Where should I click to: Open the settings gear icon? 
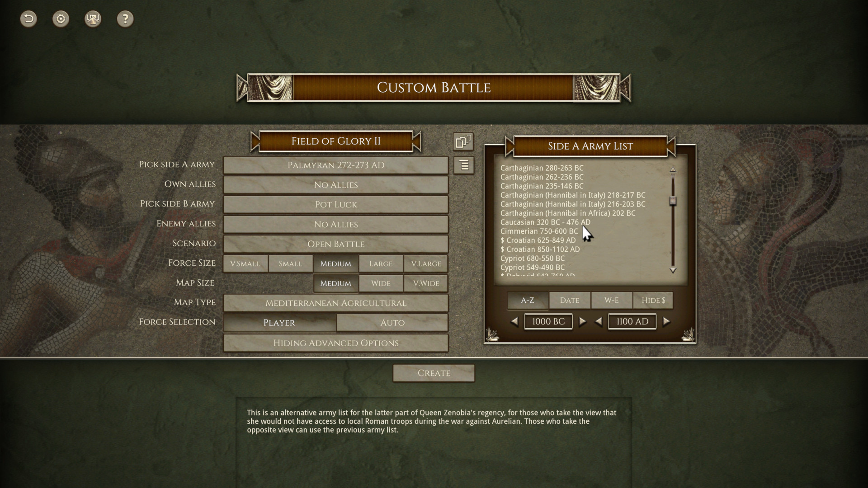(x=61, y=19)
